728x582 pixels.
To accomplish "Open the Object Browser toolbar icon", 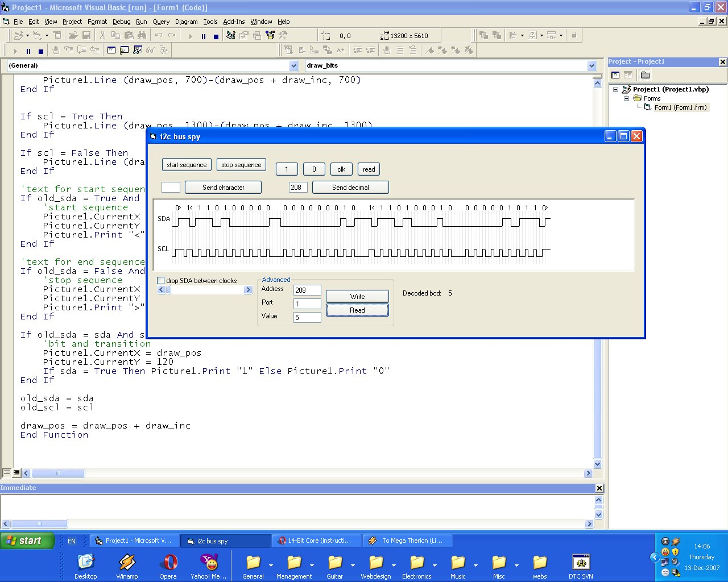I will click(x=270, y=35).
